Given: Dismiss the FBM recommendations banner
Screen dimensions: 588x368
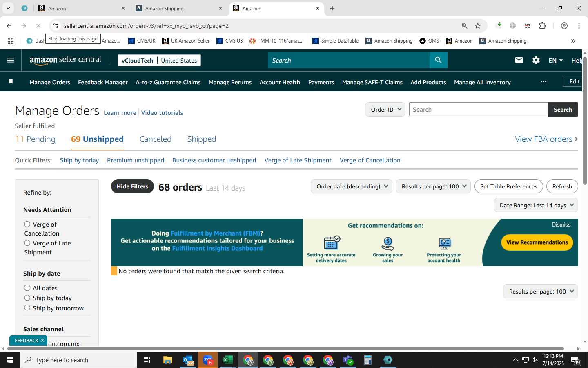Looking at the screenshot, I should (x=561, y=224).
